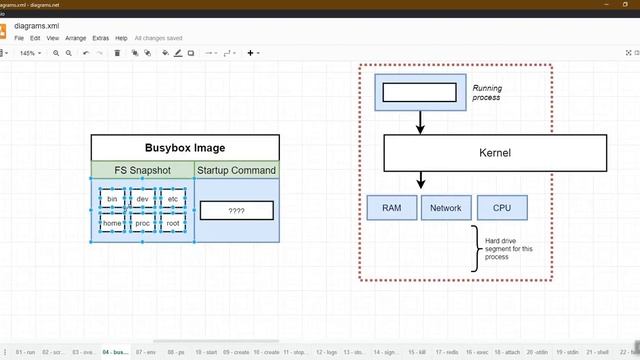The image size is (640, 360).
Task: Select the active 04 - bus... page tab
Action: pos(116,352)
